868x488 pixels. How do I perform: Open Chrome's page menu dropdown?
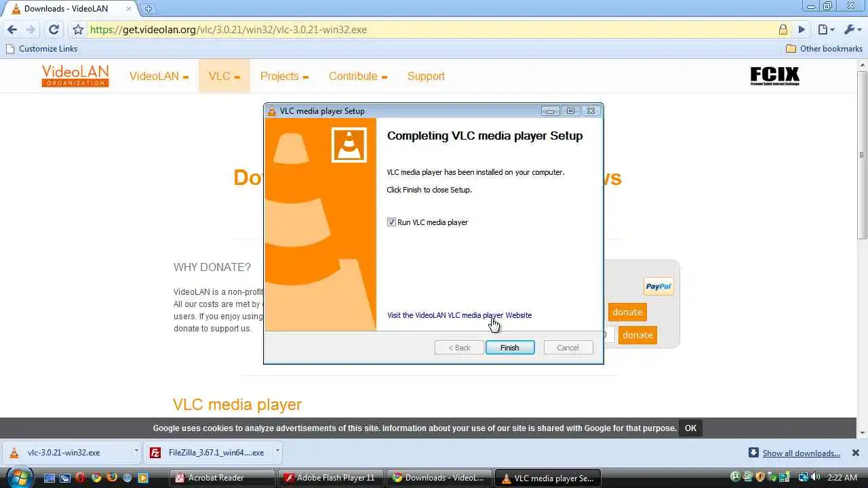coord(825,30)
